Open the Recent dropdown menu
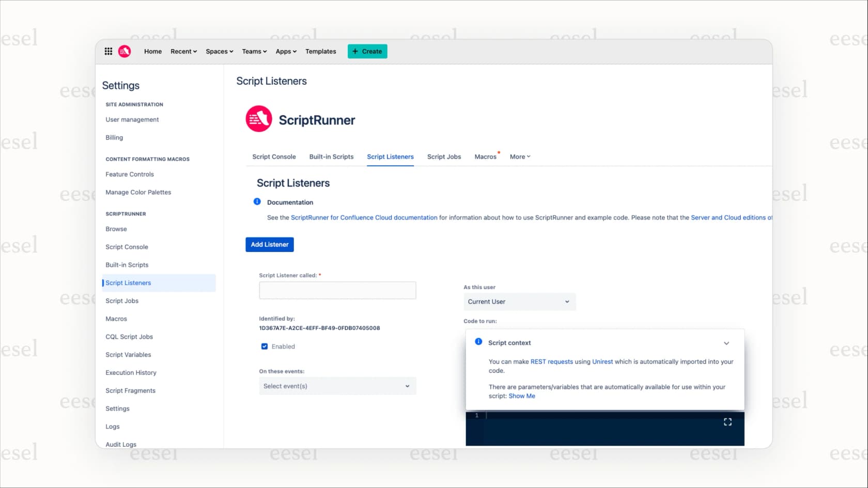The image size is (868, 488). click(x=184, y=52)
